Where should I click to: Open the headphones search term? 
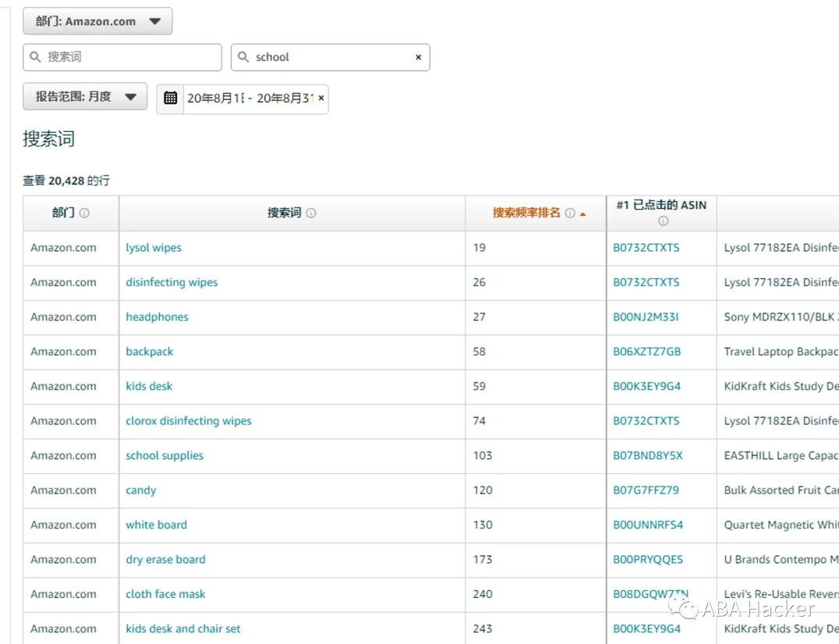[x=158, y=317]
